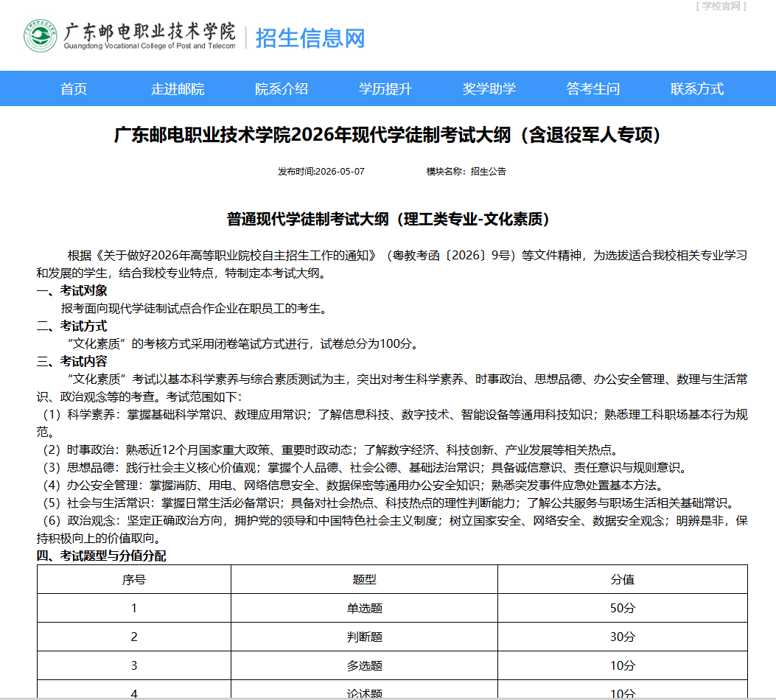Select 学历提升 in the navigation bar
Image resolution: width=776 pixels, height=700 pixels.
click(385, 89)
